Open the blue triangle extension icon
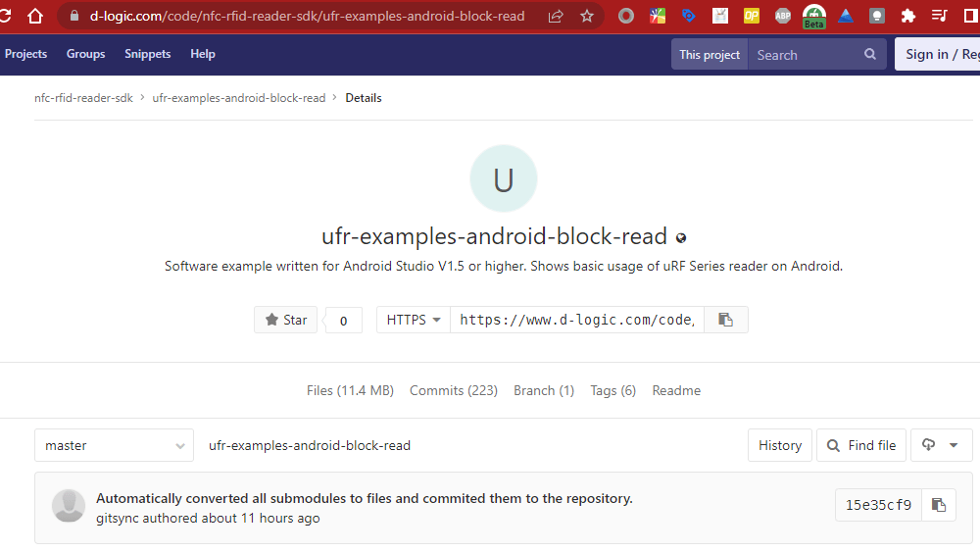This screenshot has height=552, width=980. point(846,17)
